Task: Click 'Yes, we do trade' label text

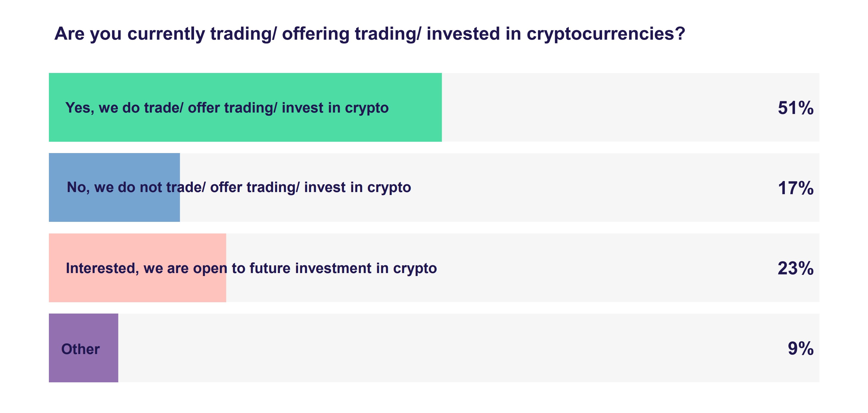Action: coord(227,108)
